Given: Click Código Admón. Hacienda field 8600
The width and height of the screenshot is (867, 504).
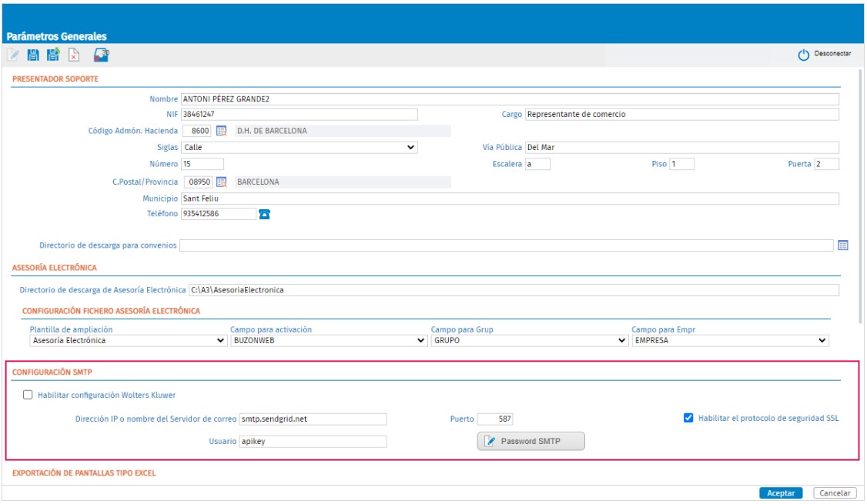Looking at the screenshot, I should point(197,131).
